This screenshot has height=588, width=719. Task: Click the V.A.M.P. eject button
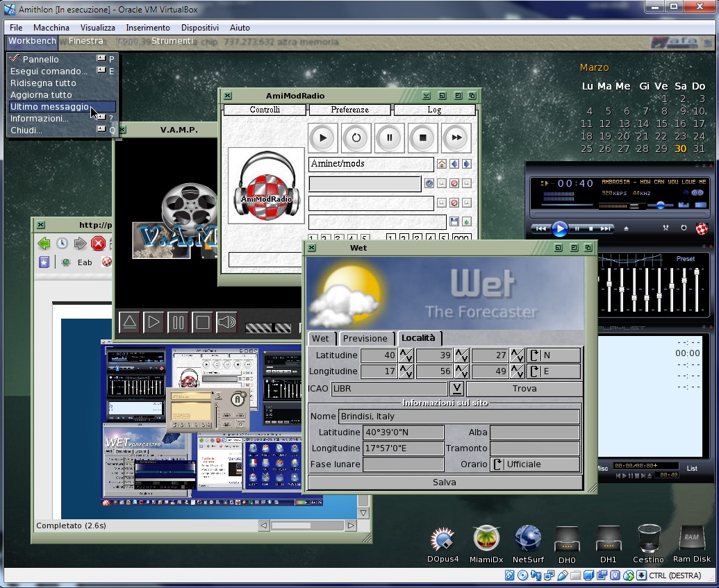129,322
